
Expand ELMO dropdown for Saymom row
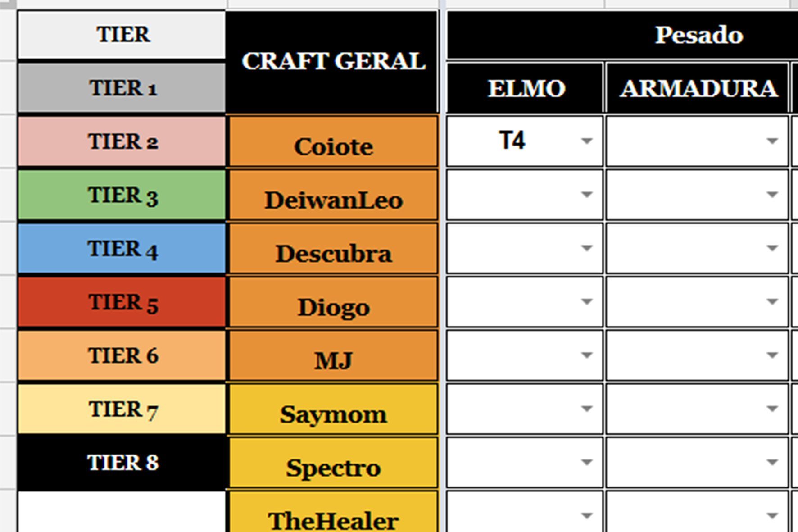pyautogui.click(x=586, y=409)
